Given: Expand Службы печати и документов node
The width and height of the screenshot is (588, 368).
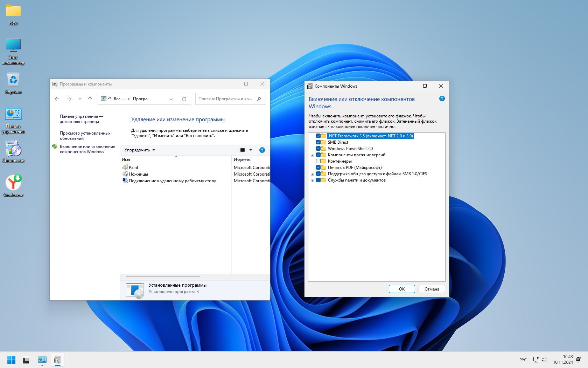Looking at the screenshot, I should (312, 180).
